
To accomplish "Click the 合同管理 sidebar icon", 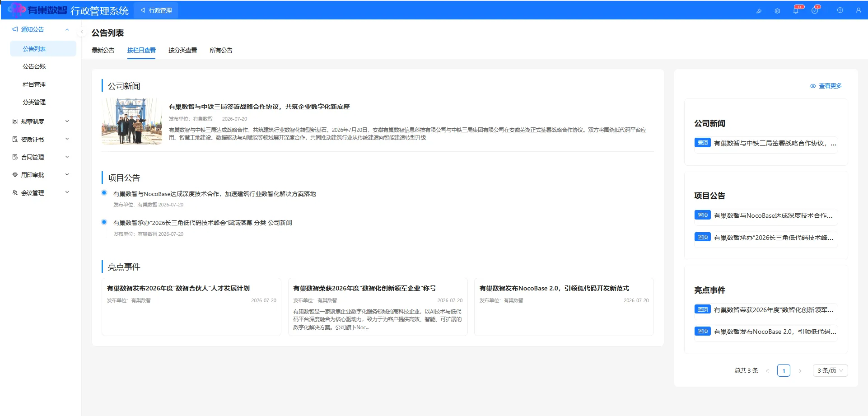I will point(15,157).
